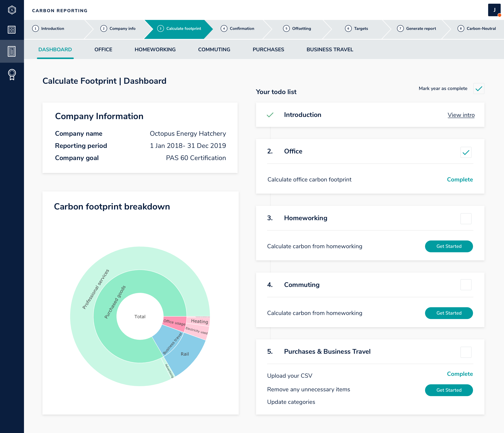Switch to the HOMEWORKING tab
Viewport: 504px width, 433px height.
pos(155,50)
